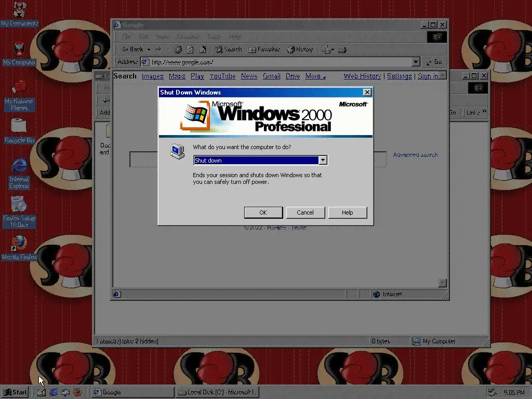Click the YouTube link on Google page
This screenshot has height=399, width=532.
[222, 76]
